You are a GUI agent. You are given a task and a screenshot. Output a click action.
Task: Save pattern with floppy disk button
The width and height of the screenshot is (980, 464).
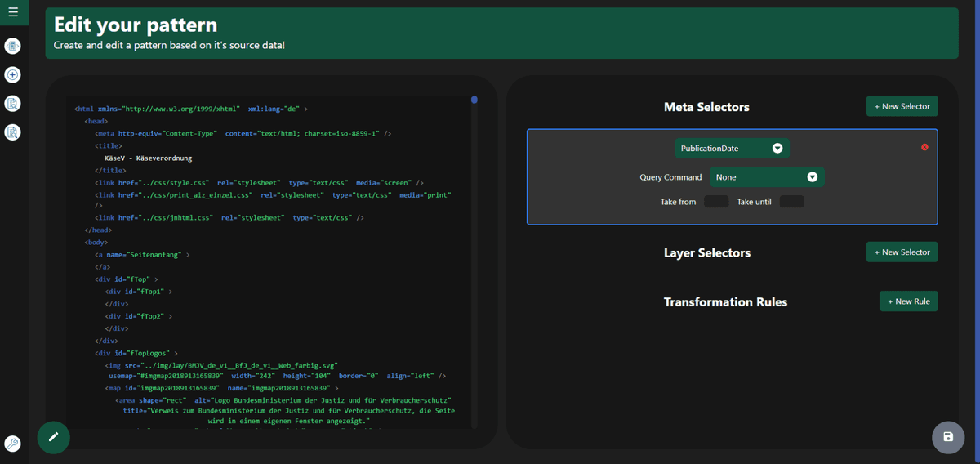(x=948, y=437)
